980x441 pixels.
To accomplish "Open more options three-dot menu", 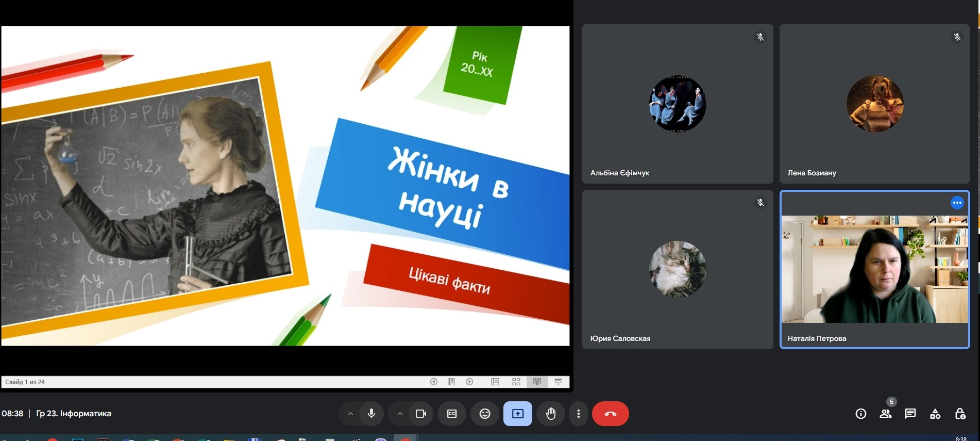I will [x=579, y=414].
